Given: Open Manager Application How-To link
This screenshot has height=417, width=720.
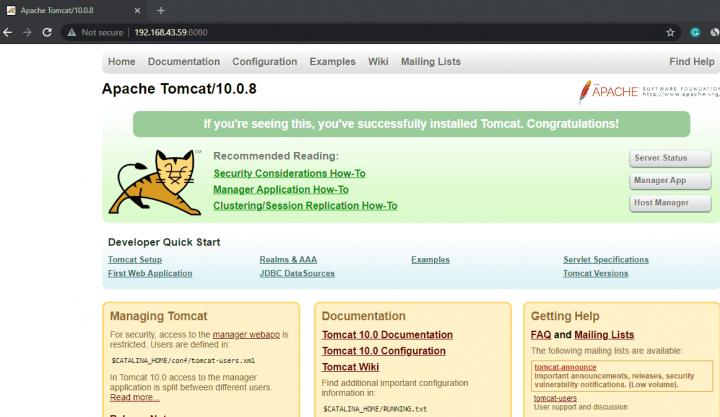Looking at the screenshot, I should pos(281,190).
